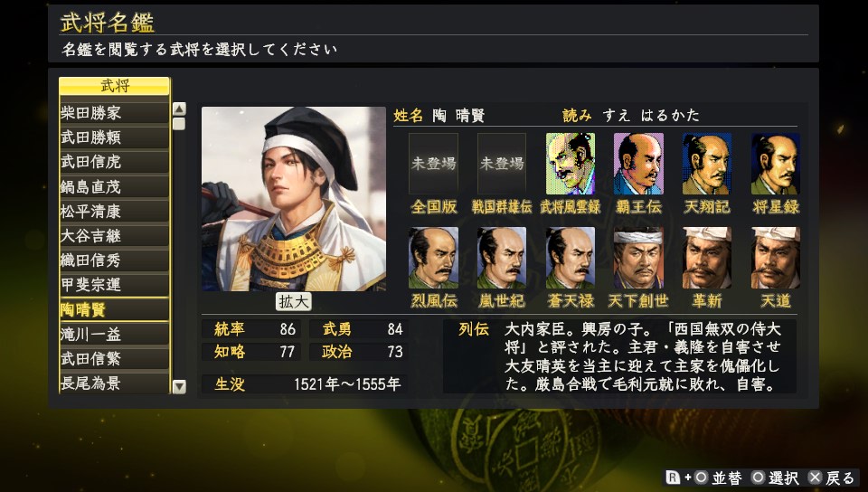Viewport: 868px width, 492px height.
Task: Click the large 陶晴賢 portrait image
Action: [x=293, y=199]
